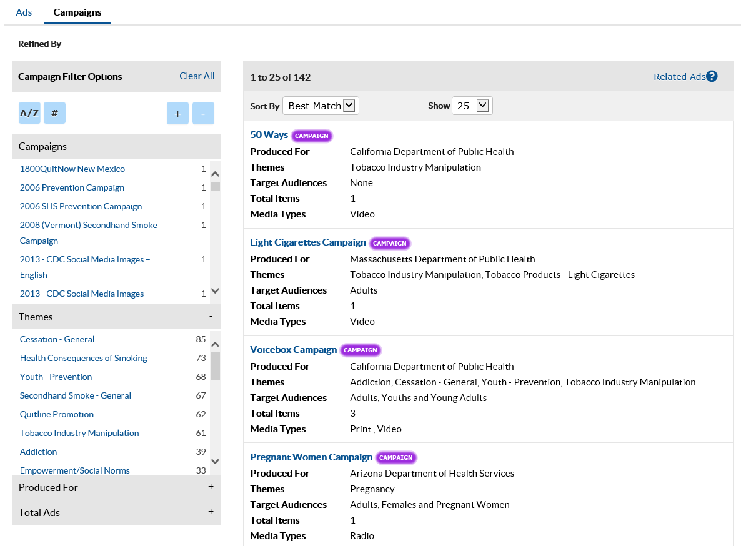This screenshot has height=546, width=756.
Task: Expand the Total Ads filter section
Action: [211, 512]
